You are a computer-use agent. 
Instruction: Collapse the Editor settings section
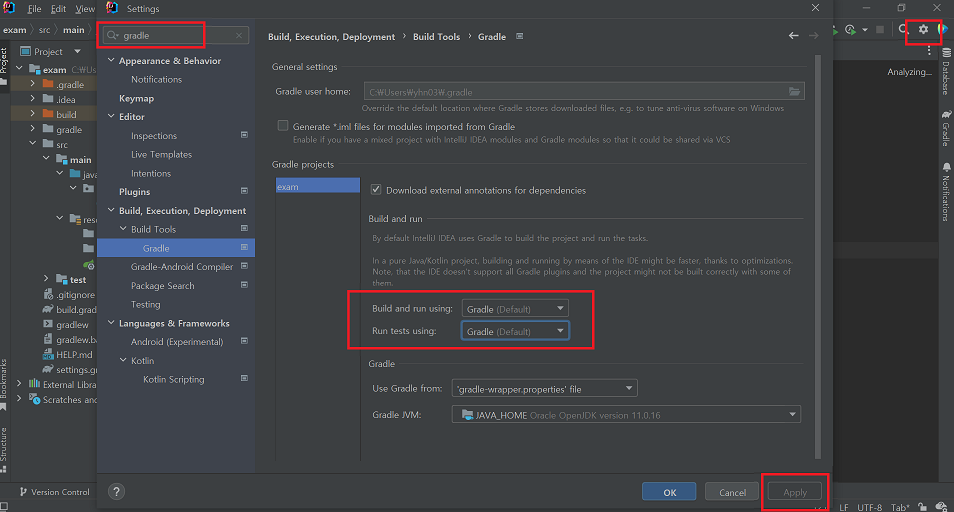coord(111,116)
